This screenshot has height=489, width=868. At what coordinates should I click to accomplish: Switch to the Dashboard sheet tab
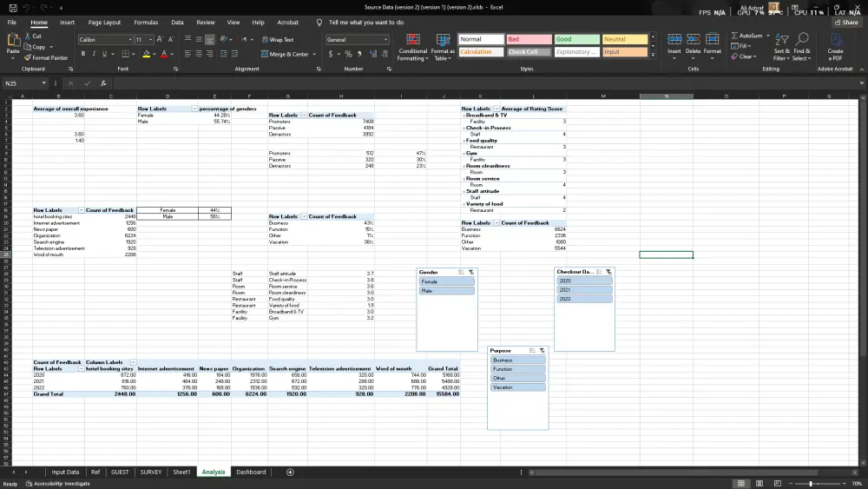pos(251,472)
